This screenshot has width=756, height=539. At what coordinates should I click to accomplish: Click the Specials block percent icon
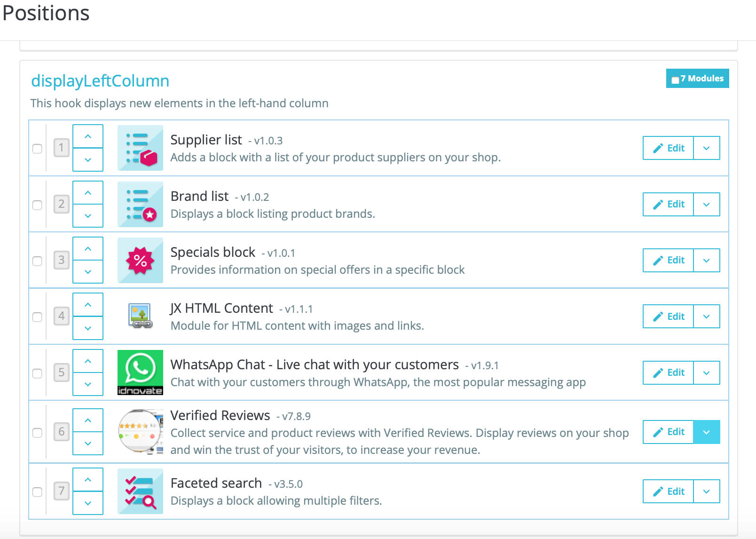click(140, 260)
